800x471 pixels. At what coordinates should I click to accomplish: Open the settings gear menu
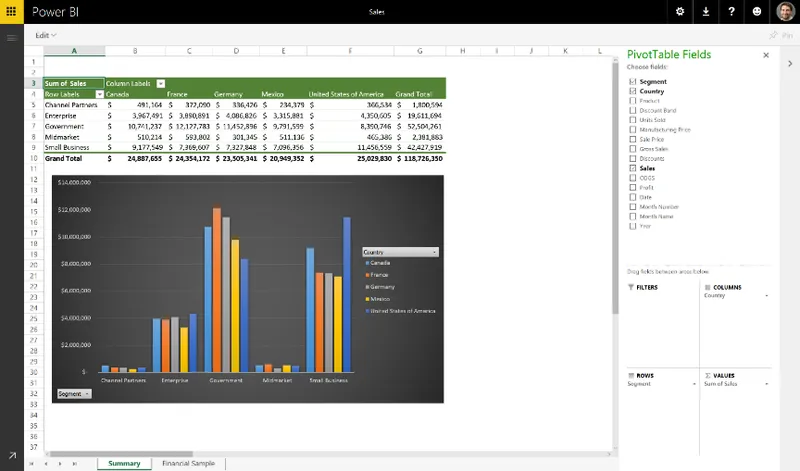point(680,11)
